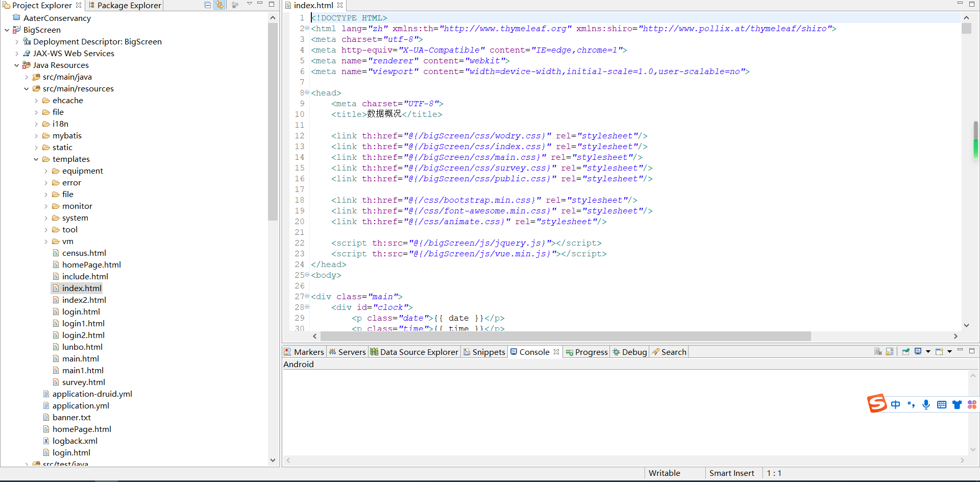Click the editor vertical scroll down arrow

click(x=966, y=325)
